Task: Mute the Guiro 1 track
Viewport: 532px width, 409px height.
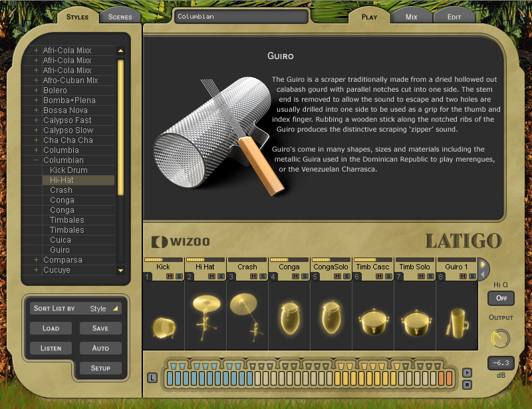Action: click(463, 276)
